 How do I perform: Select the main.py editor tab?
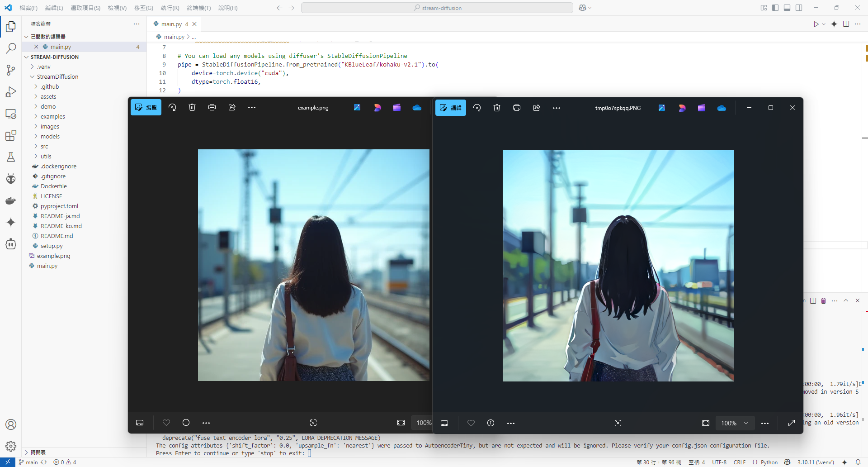pyautogui.click(x=171, y=24)
